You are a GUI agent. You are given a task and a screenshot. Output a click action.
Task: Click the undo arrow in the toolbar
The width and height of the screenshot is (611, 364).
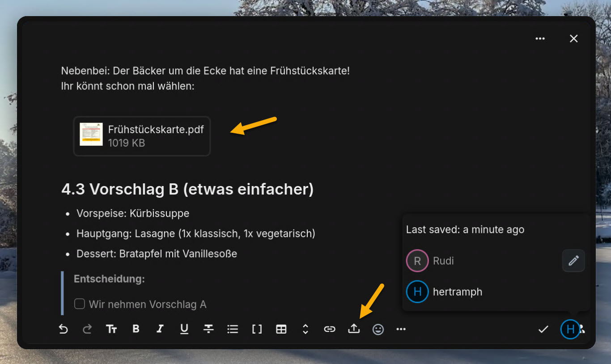click(64, 330)
